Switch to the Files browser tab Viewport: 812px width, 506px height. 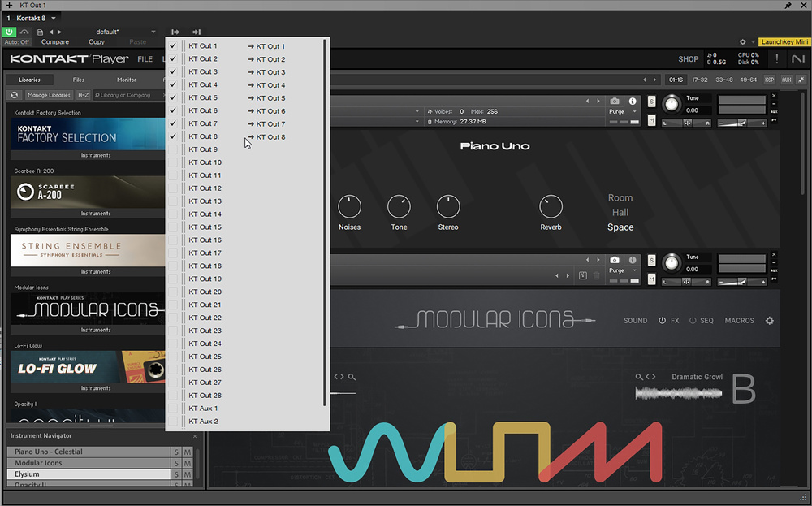coord(78,80)
